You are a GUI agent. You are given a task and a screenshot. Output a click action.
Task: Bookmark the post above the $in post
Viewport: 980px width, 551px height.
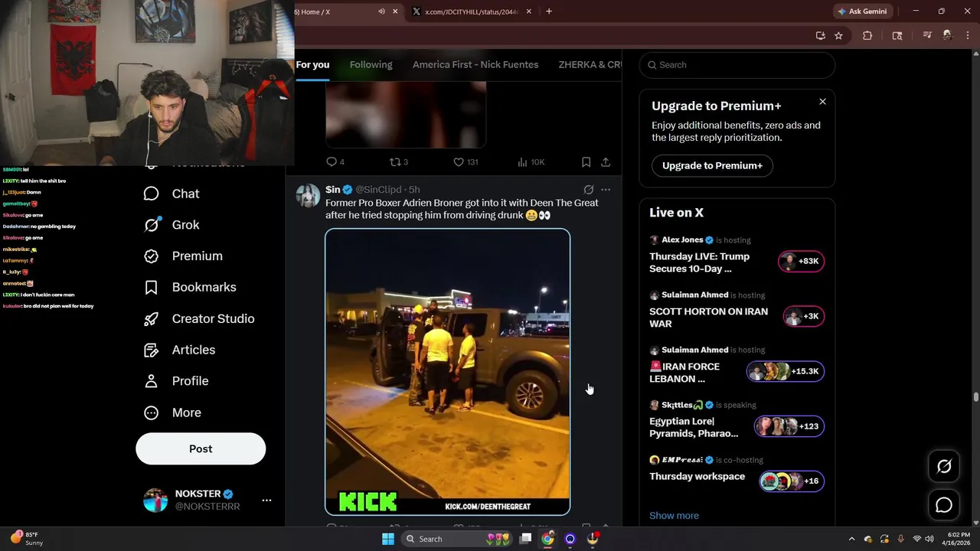(586, 162)
